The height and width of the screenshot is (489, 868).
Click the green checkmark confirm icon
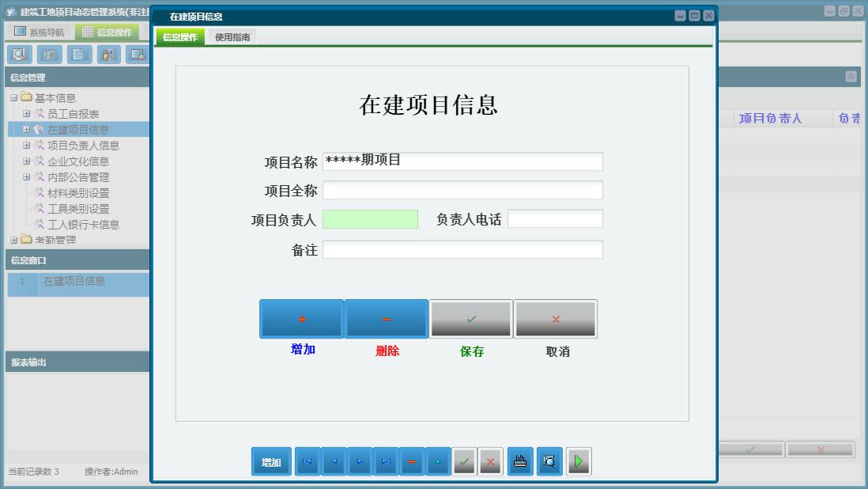(x=464, y=461)
